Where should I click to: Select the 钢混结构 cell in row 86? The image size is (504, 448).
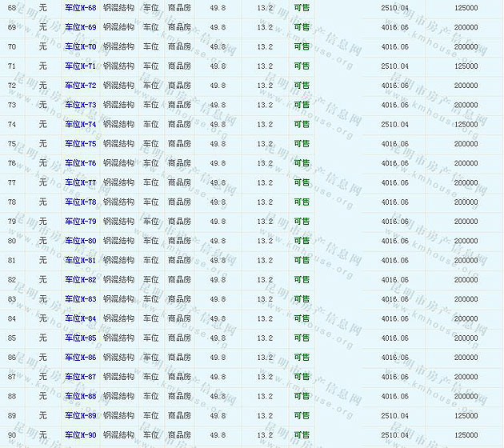(118, 358)
